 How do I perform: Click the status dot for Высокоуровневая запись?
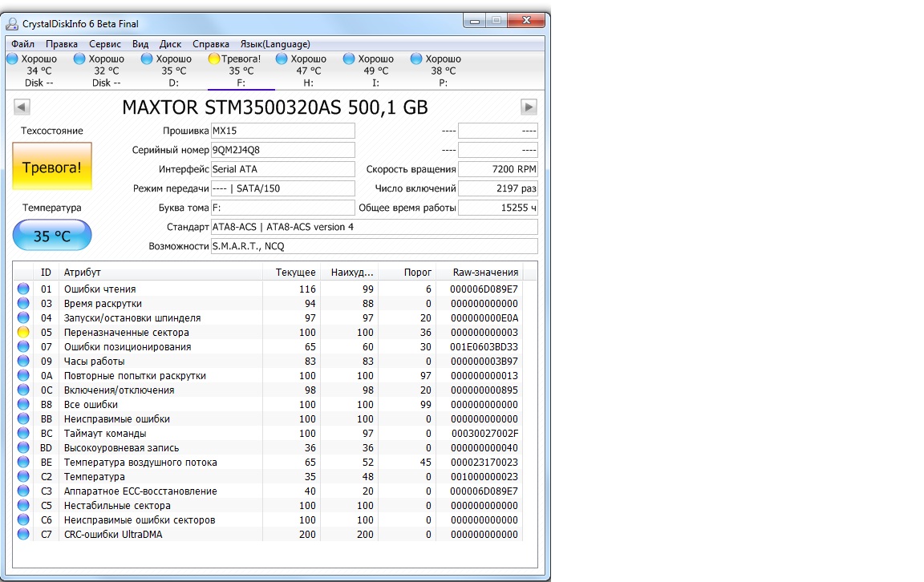click(x=23, y=447)
